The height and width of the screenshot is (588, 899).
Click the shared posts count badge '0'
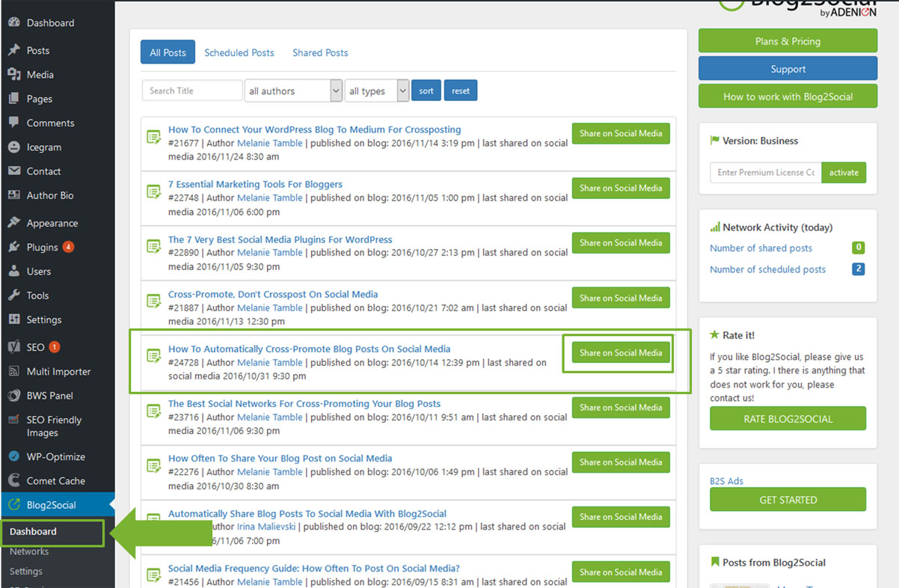[x=859, y=248]
